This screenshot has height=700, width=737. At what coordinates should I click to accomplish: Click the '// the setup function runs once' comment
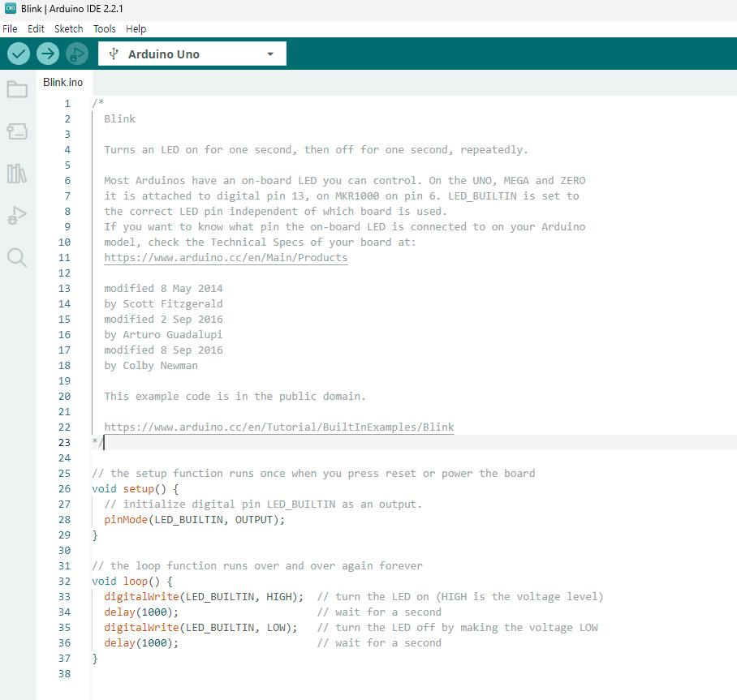pyautogui.click(x=313, y=474)
